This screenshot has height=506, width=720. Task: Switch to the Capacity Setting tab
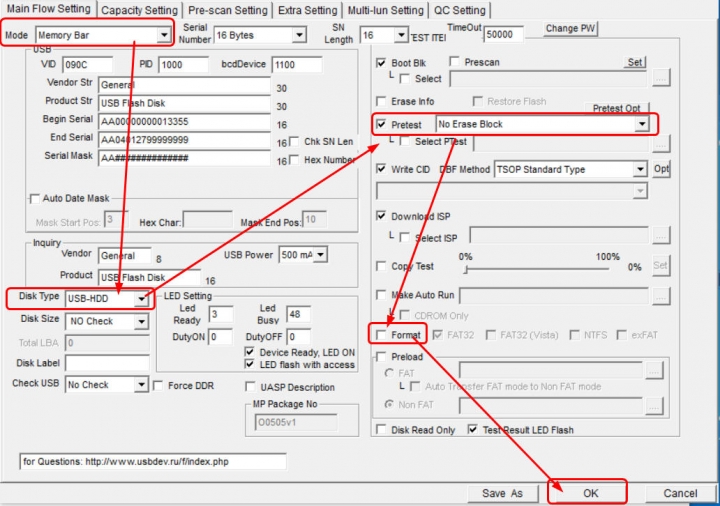tap(139, 10)
